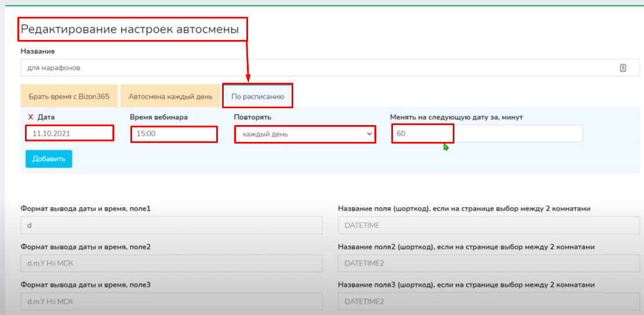Open the Автосмена каждый день tab
The image size is (644, 315).
(170, 97)
